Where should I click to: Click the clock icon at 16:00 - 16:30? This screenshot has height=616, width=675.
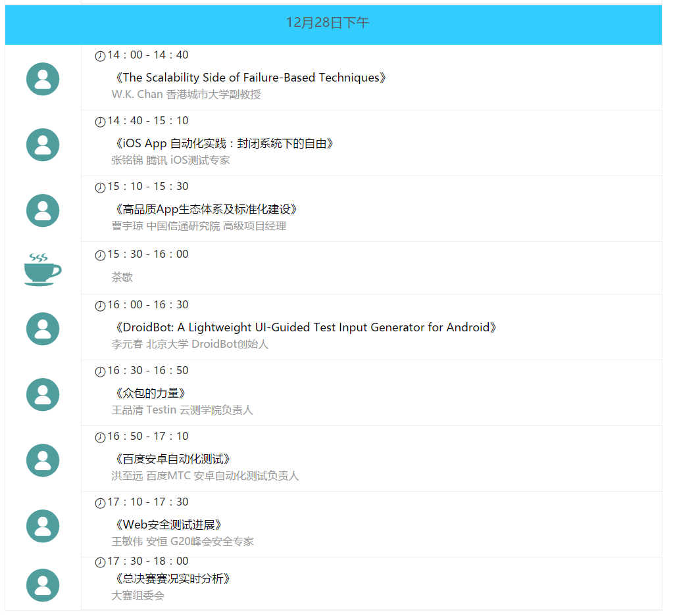[100, 306]
